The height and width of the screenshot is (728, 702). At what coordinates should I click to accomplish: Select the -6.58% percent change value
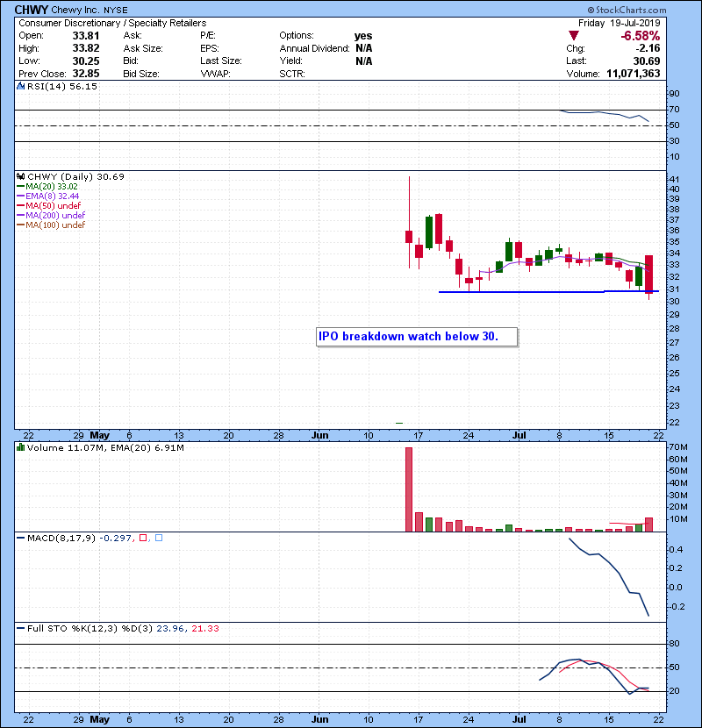[x=641, y=36]
